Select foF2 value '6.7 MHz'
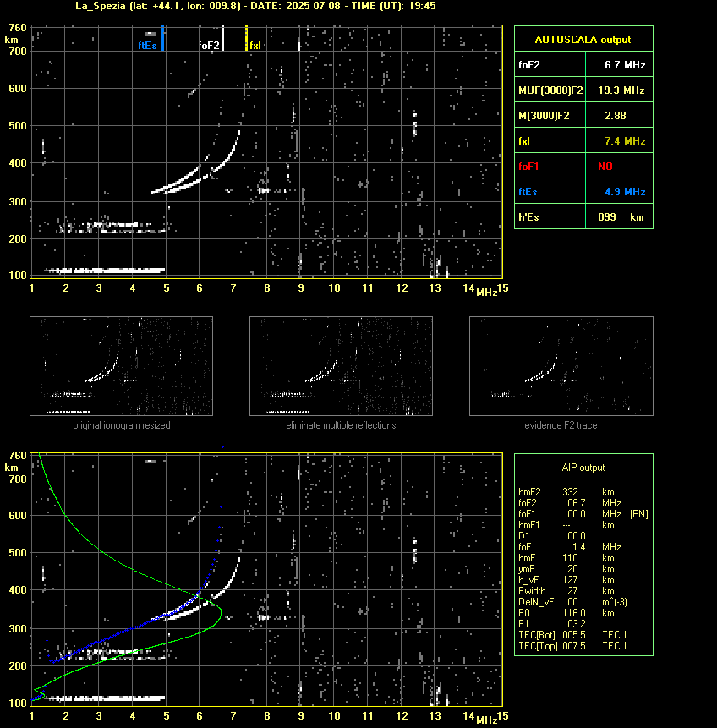This screenshot has width=717, height=728. tap(625, 64)
